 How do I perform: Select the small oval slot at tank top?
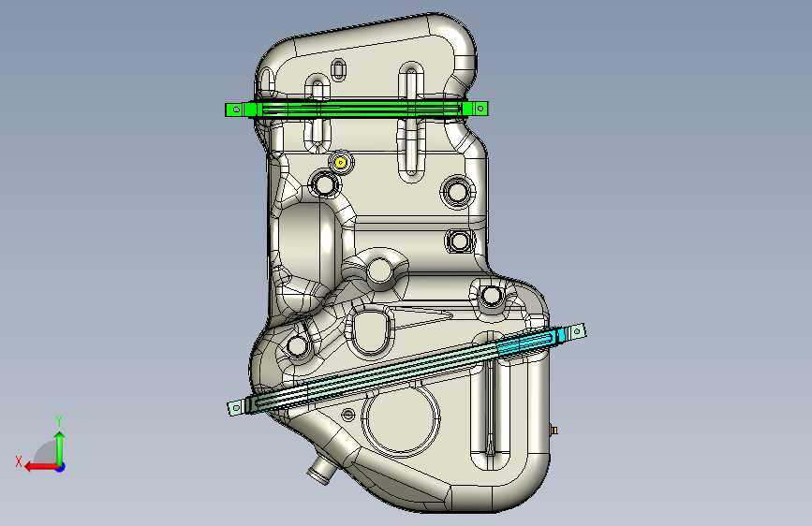338,69
